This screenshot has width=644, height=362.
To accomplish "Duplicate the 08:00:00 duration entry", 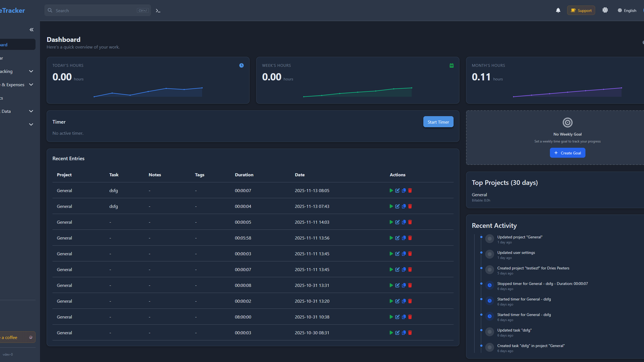I will (404, 317).
